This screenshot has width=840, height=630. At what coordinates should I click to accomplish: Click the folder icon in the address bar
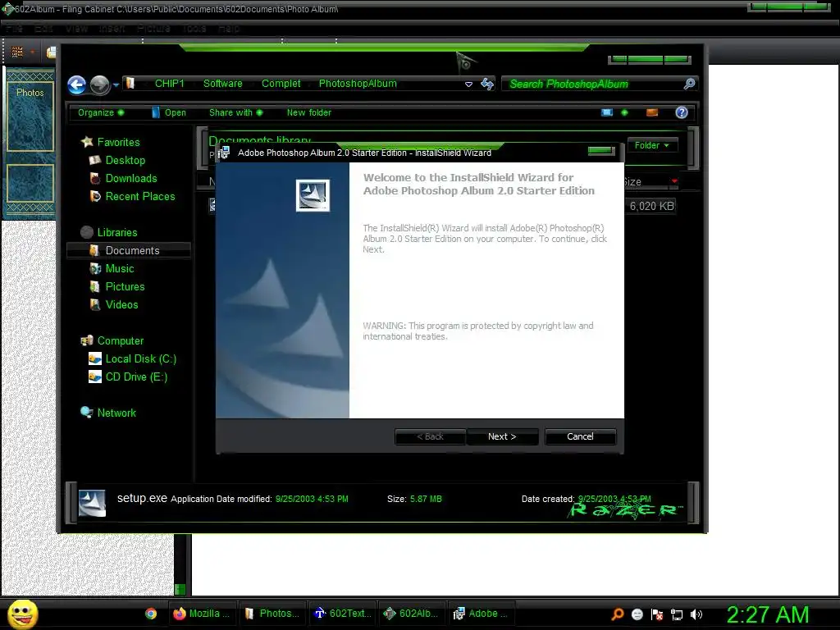(130, 83)
